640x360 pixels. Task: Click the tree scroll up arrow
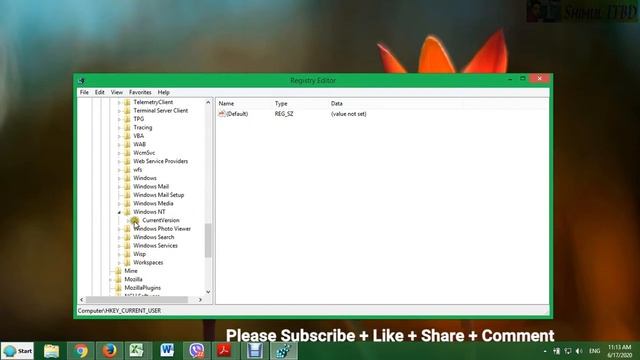pos(208,102)
